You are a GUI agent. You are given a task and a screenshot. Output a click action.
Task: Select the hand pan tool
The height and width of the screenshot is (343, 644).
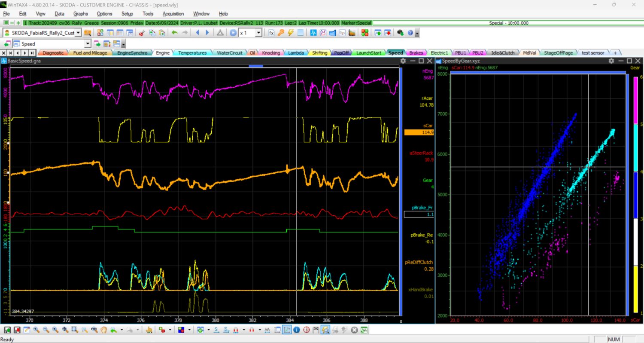point(103,330)
